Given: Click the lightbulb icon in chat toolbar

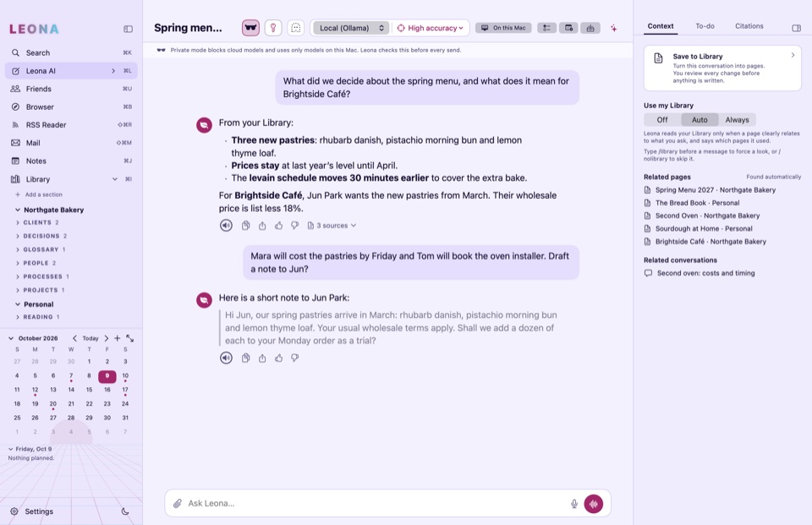Looking at the screenshot, I should tap(273, 28).
